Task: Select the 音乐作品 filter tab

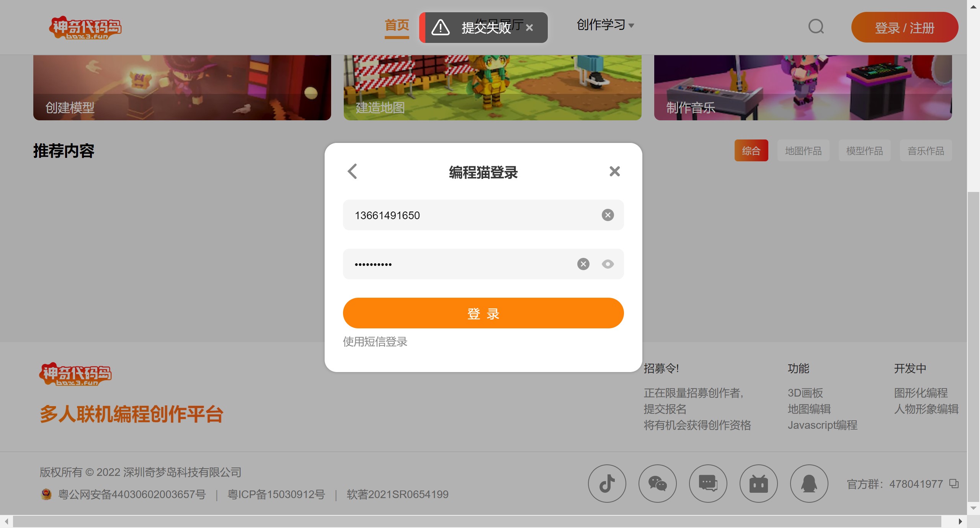Action: click(x=926, y=151)
